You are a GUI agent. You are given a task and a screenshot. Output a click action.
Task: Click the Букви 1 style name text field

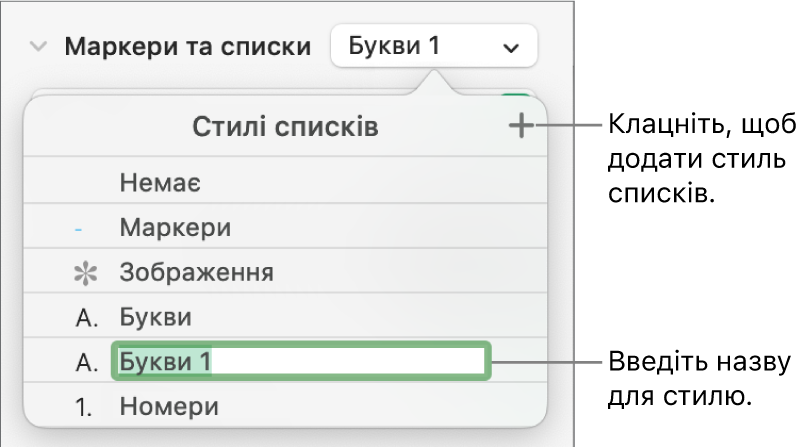300,362
